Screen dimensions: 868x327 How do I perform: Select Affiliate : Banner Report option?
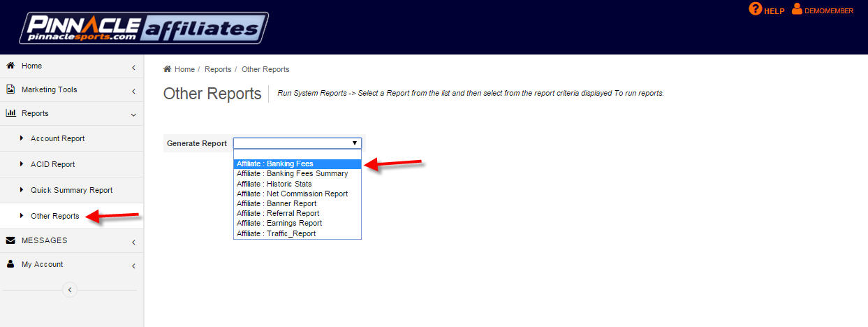point(297,203)
